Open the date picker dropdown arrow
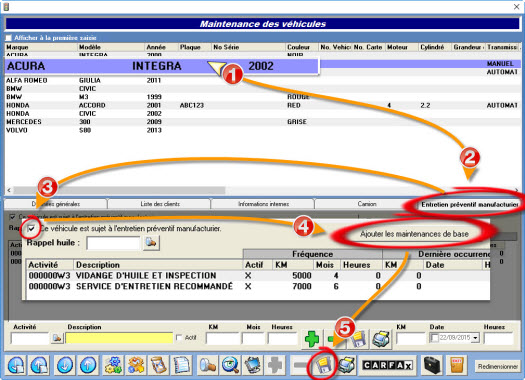This screenshot has width=525, height=380. tap(475, 338)
